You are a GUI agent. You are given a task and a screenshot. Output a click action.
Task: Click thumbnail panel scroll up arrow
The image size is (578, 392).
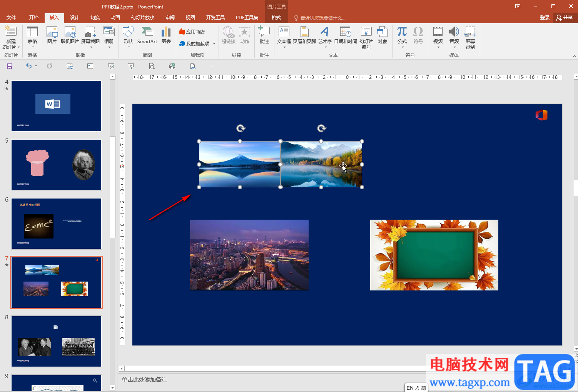tap(112, 77)
